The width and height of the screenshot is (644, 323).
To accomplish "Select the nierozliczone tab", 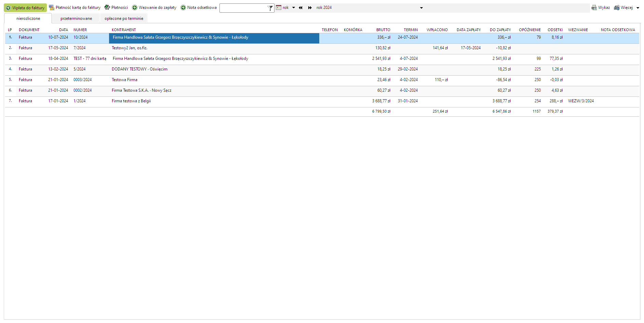I will [28, 18].
